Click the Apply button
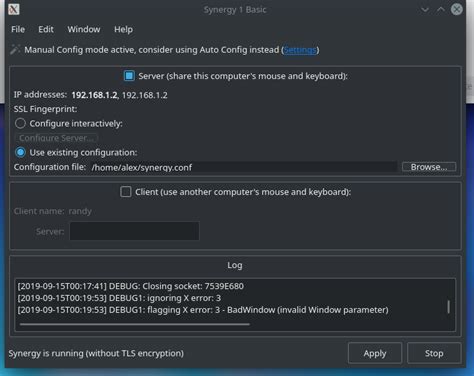The image size is (474, 376). pyautogui.click(x=375, y=353)
